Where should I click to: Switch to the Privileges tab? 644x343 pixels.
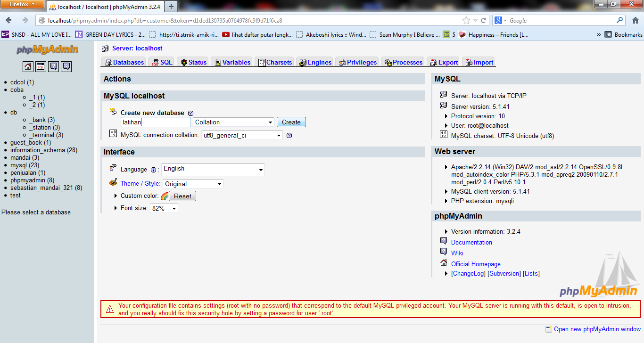pyautogui.click(x=357, y=62)
